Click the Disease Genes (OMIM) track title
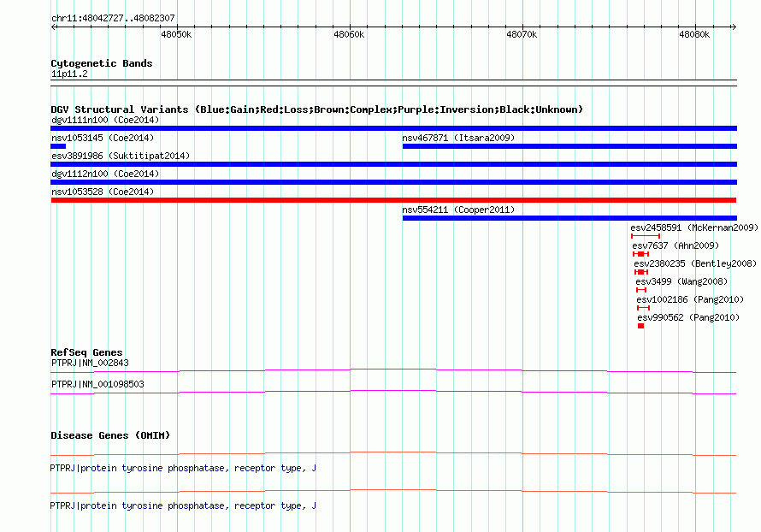761x532 pixels. [x=110, y=435]
